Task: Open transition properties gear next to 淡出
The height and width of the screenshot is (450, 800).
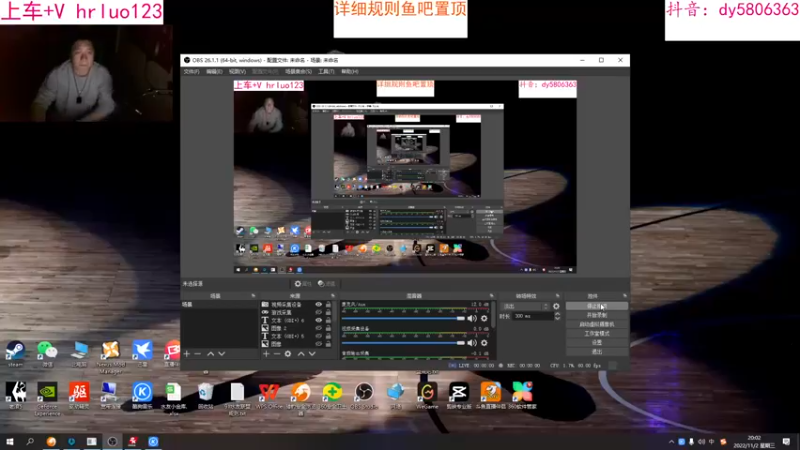Action: coord(556,306)
